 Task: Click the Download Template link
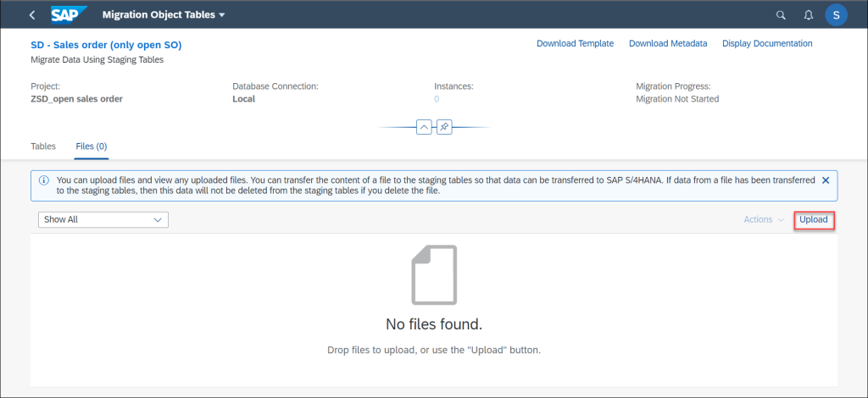click(x=576, y=44)
